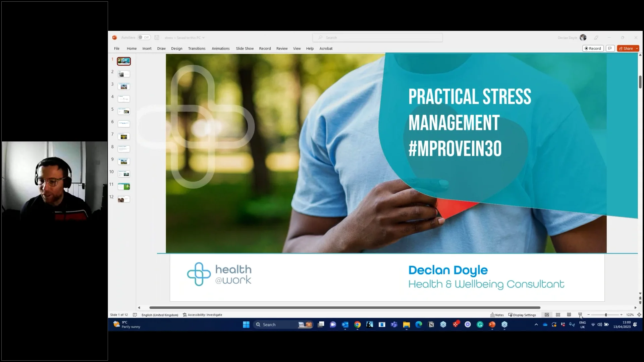
Task: Switch to Reading View
Action: pos(569,315)
